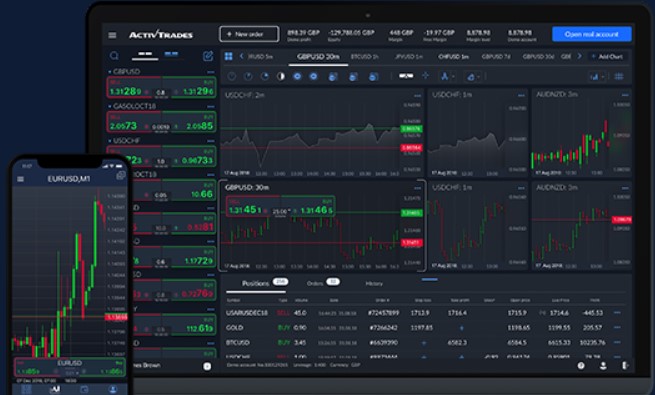Viewport: 655px width, 395px height.
Task: Switch to the GBPUSD 30m chart tab
Action: 318,56
